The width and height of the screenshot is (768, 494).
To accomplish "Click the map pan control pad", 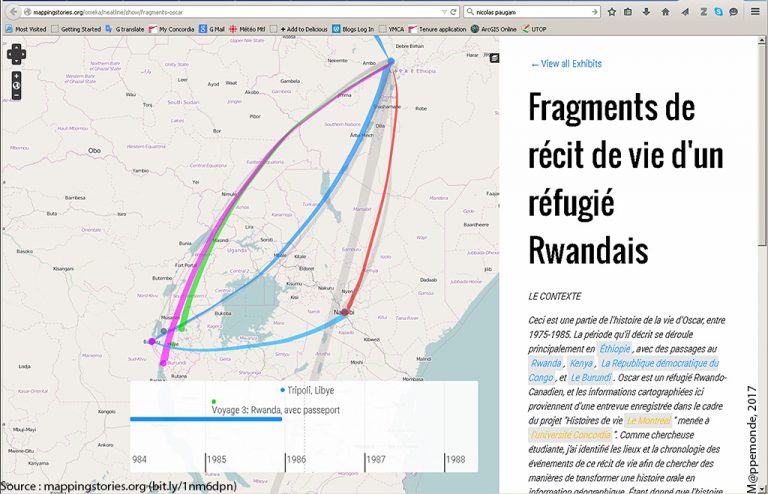I will pos(17,53).
